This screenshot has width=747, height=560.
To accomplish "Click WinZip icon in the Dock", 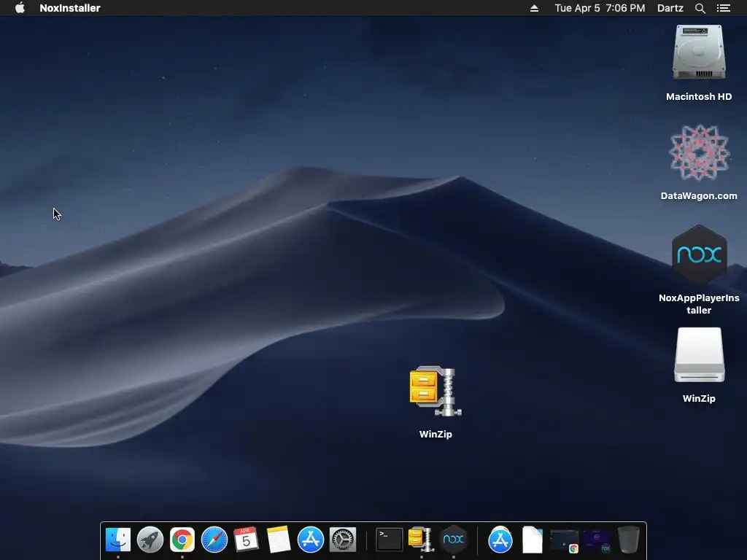I will pos(421,540).
